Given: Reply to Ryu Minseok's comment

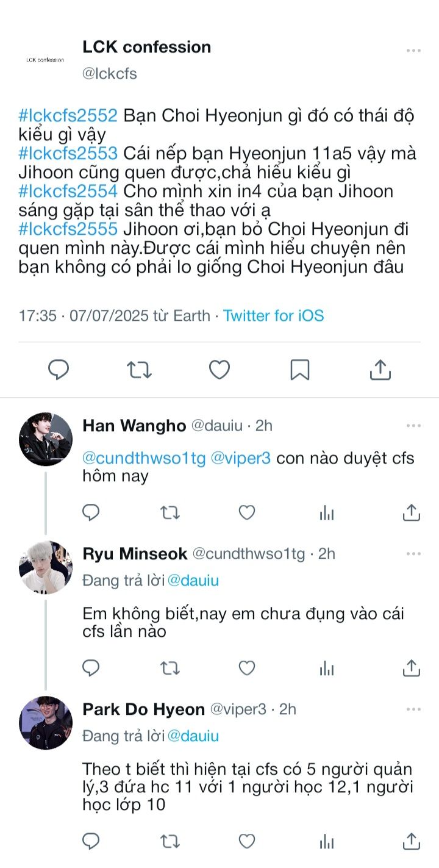Looking at the screenshot, I should (91, 669).
